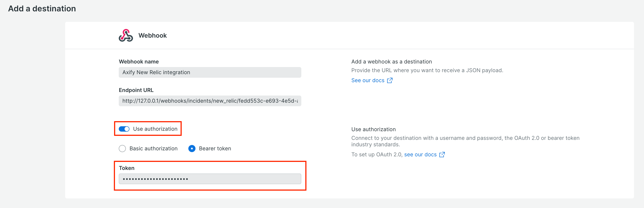Click the masked Token input field
The width and height of the screenshot is (644, 208).
click(x=210, y=179)
